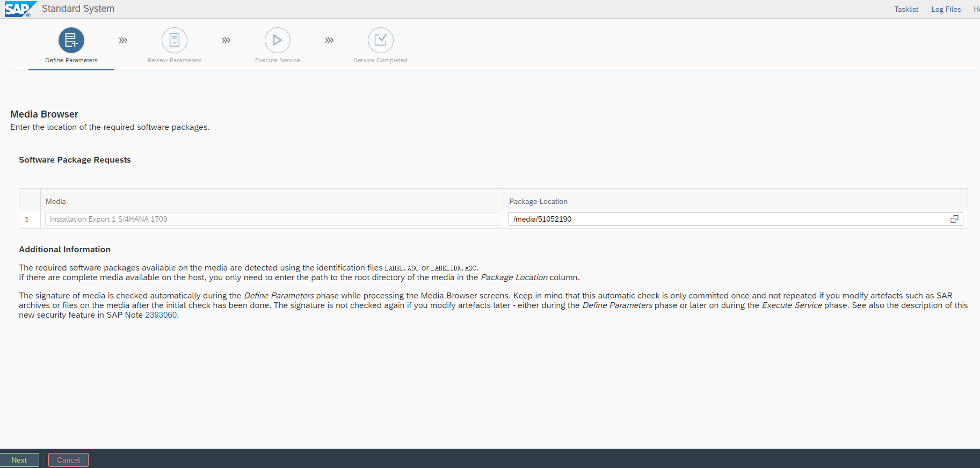This screenshot has width=980, height=468.
Task: Click the Package Location column header
Action: [x=538, y=201]
